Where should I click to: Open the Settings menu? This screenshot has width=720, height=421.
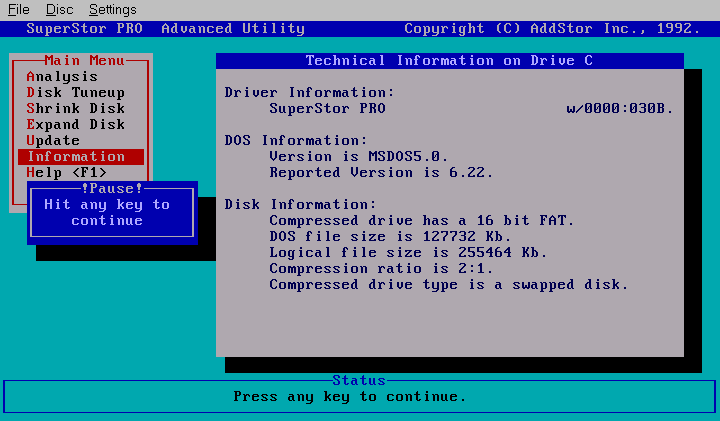point(112,10)
